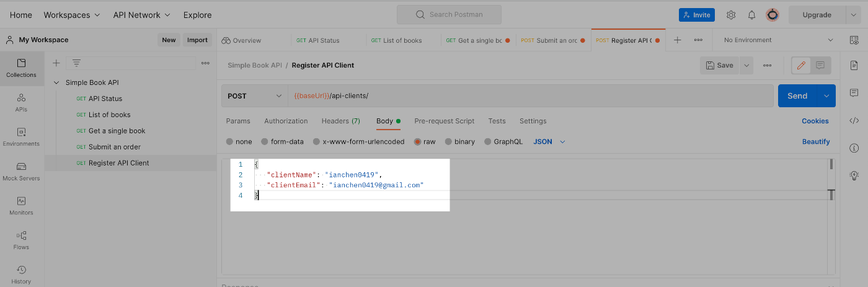Image resolution: width=868 pixels, height=287 pixels.
Task: Open request more actions ellipsis near Save
Action: coord(768,65)
